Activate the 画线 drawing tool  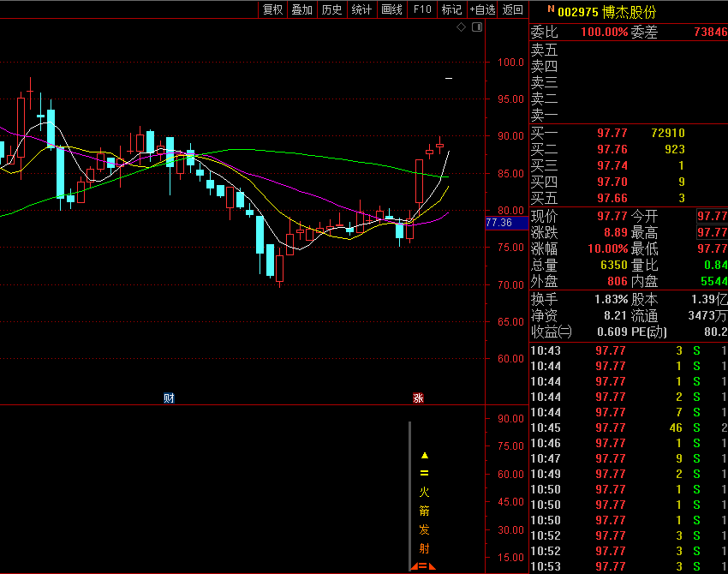click(391, 9)
